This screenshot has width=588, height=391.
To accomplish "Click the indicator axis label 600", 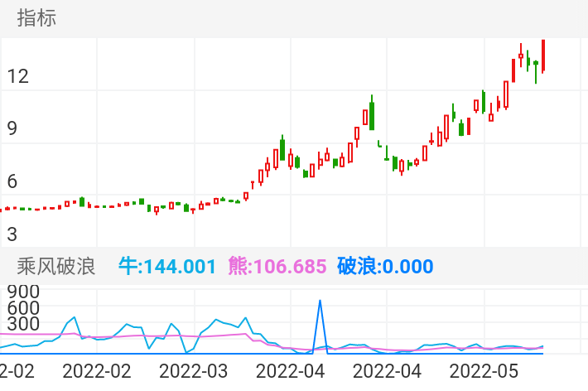I will pos(23,308).
